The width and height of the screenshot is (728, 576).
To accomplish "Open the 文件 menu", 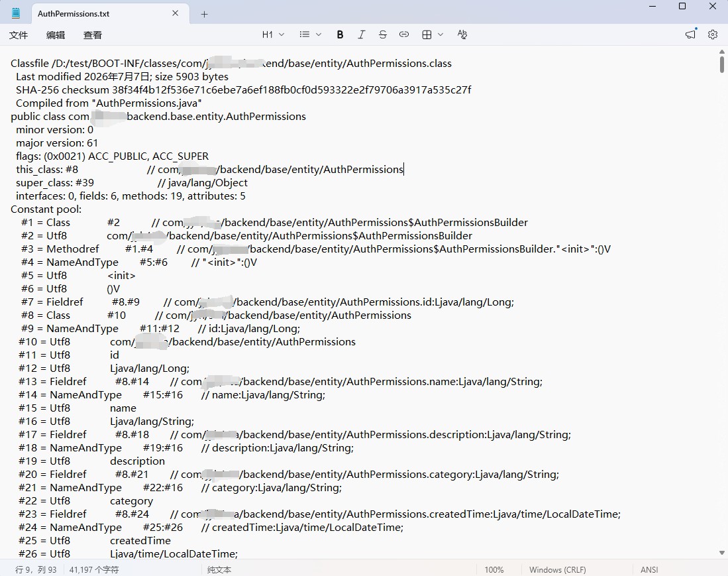I will 19,35.
